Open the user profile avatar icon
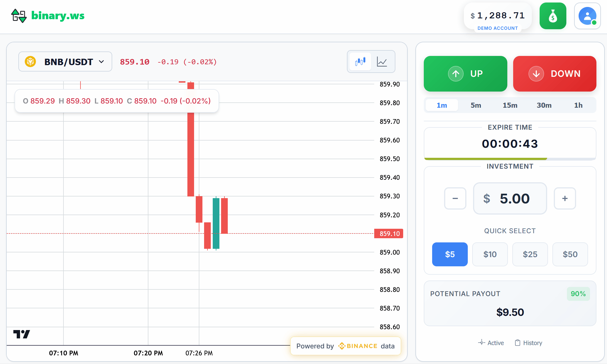Viewport: 607px width, 364px height. pyautogui.click(x=588, y=16)
